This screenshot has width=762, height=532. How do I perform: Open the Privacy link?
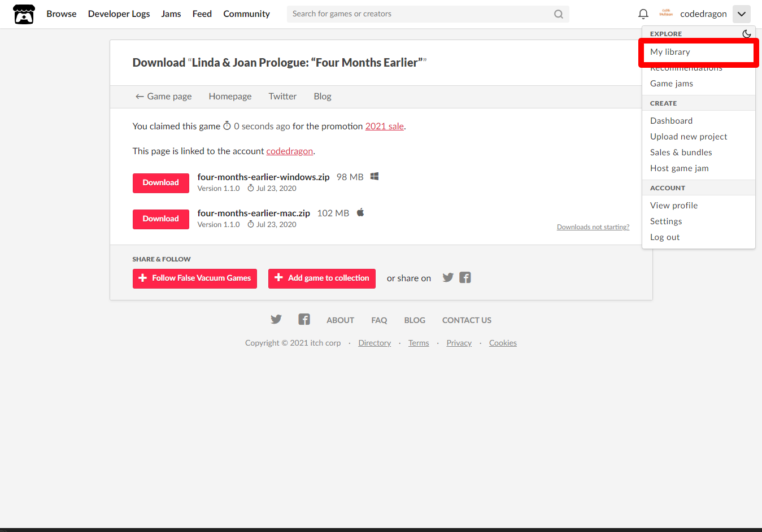click(x=459, y=343)
